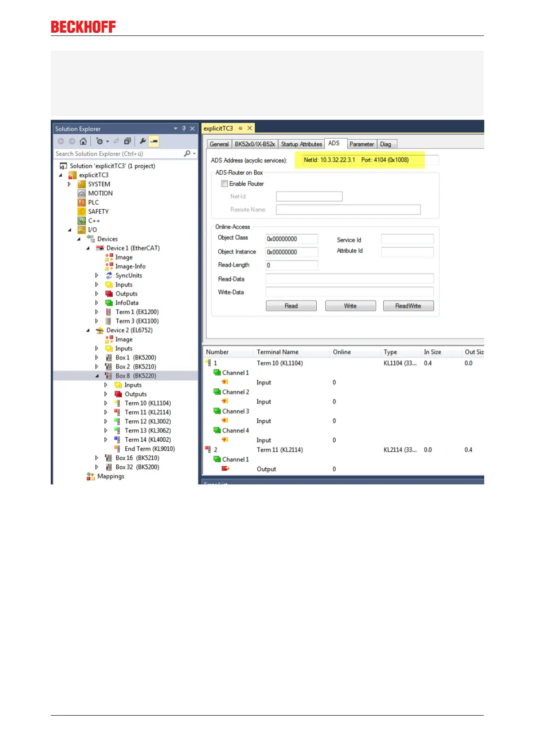The image size is (535, 756).
Task: Collapse the Box 8 (BK5220) node
Action: 97,376
